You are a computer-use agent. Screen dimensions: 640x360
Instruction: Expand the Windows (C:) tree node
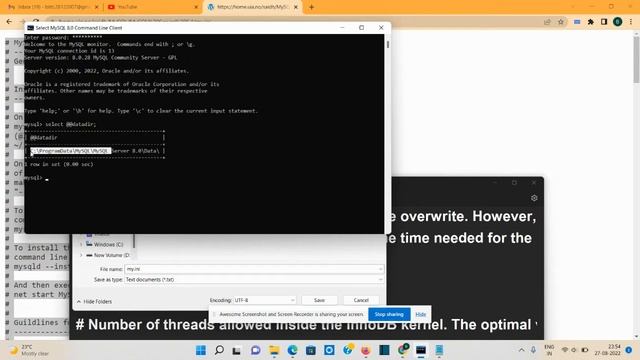click(x=81, y=244)
